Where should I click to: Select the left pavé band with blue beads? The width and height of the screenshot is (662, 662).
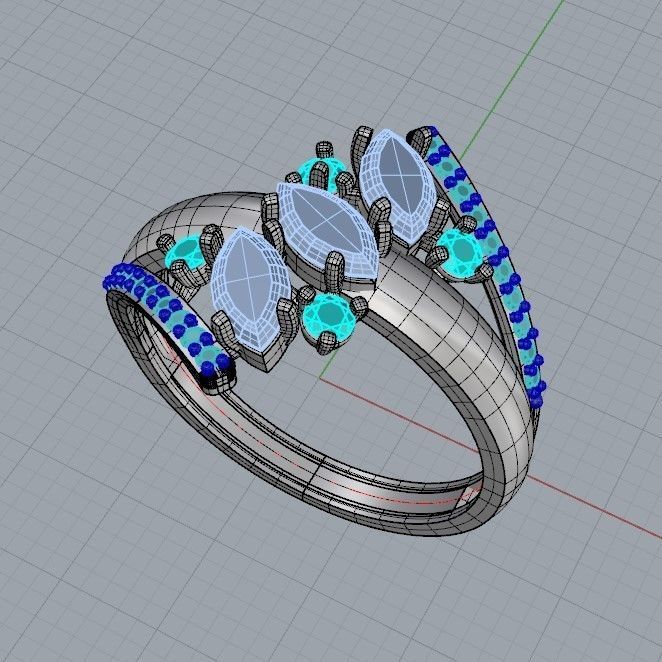167,319
